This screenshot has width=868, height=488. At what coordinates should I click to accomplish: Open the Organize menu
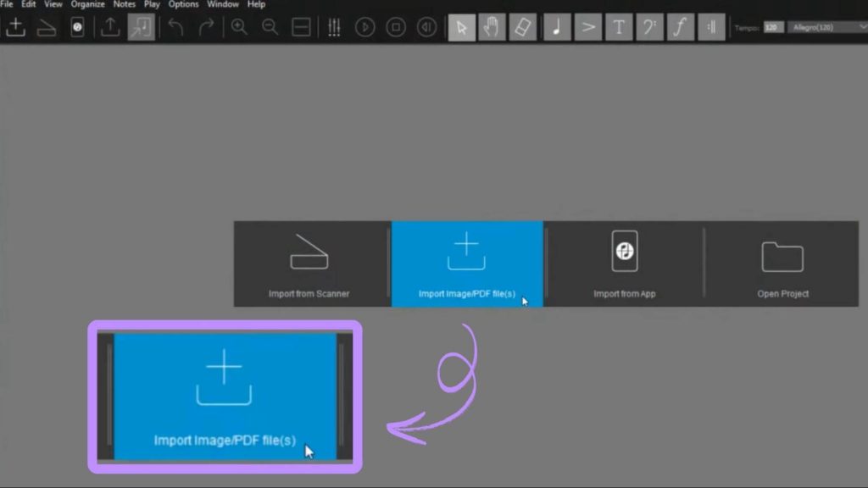(x=87, y=4)
